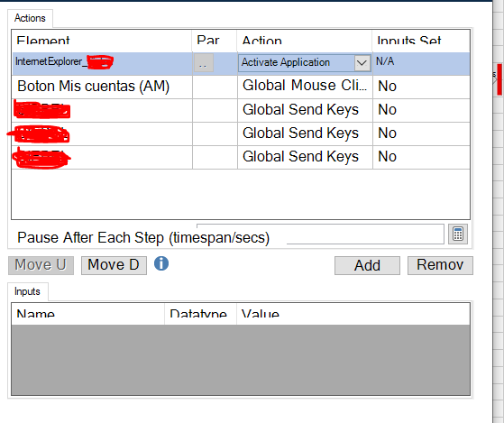Select the Global Mouse Cli... action cell
Screen dimensions: 504x423
[x=305, y=87]
